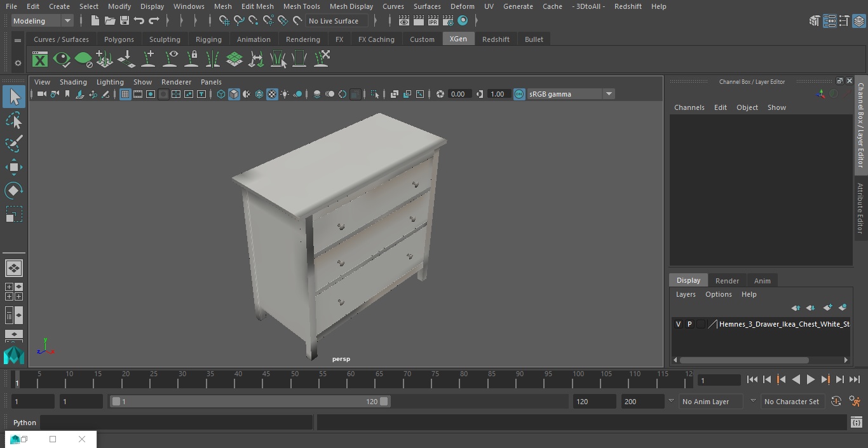Screen dimensions: 868x448
Task: Activate the Lasso select tool
Action: click(x=14, y=121)
